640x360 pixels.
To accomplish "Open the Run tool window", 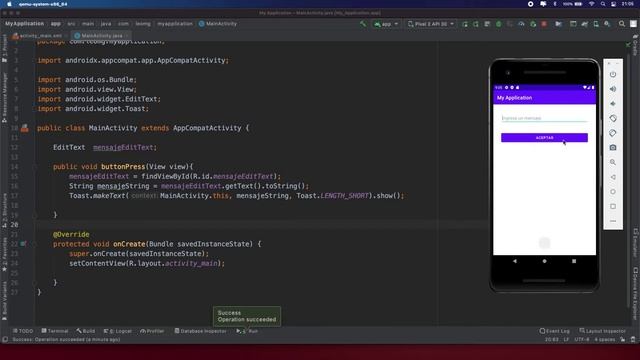I will click(247, 331).
